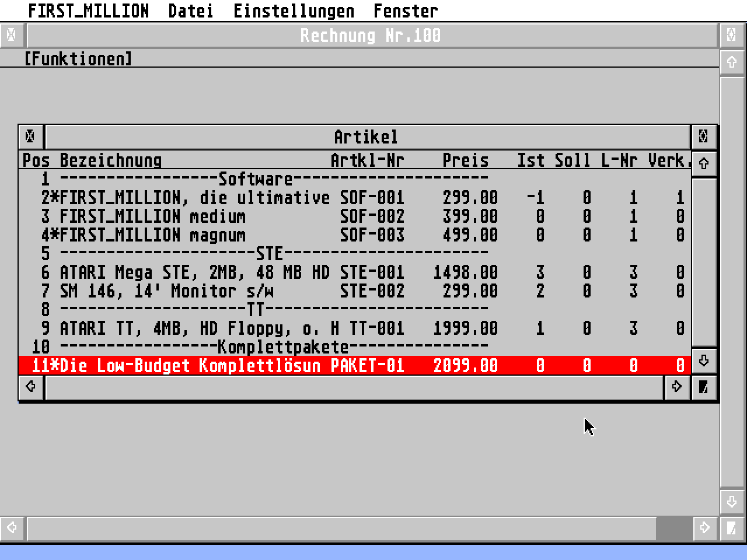This screenshot has width=747, height=560.
Task: Select the highlighted PAKET-01 row
Action: [x=233, y=365]
